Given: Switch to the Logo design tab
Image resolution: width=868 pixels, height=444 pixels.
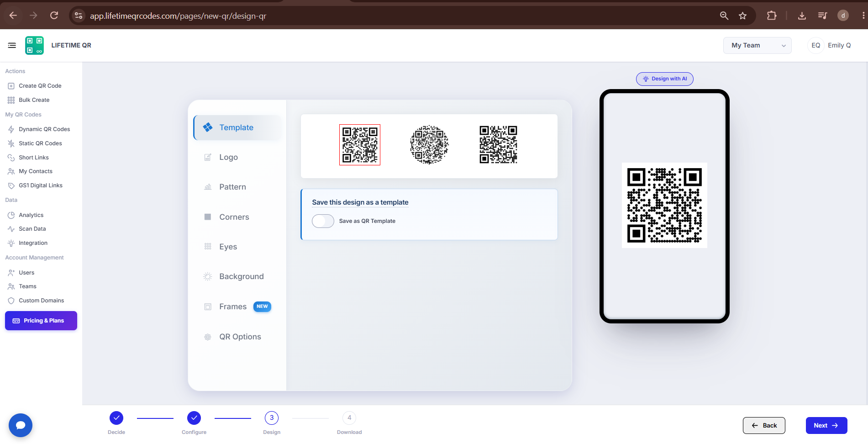Looking at the screenshot, I should point(238,157).
